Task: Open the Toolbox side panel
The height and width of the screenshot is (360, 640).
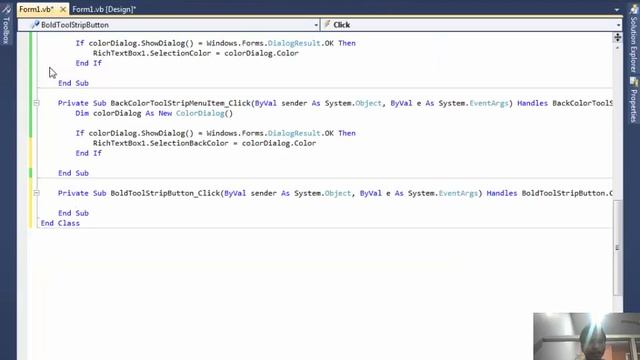Action: [x=6, y=24]
